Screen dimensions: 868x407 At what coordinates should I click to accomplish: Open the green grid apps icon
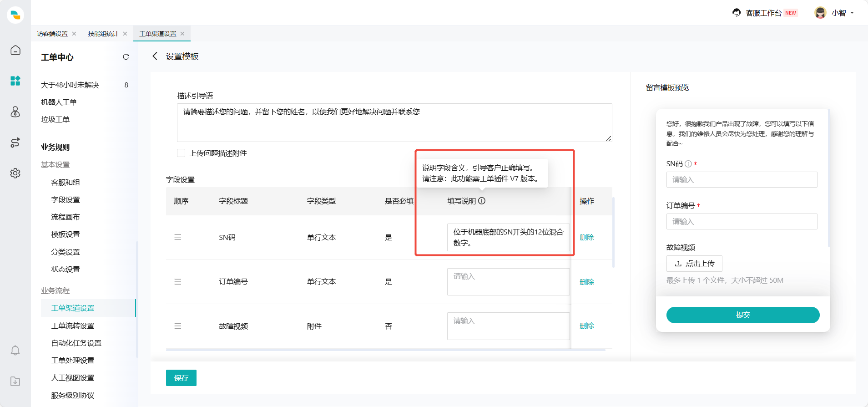coord(15,81)
